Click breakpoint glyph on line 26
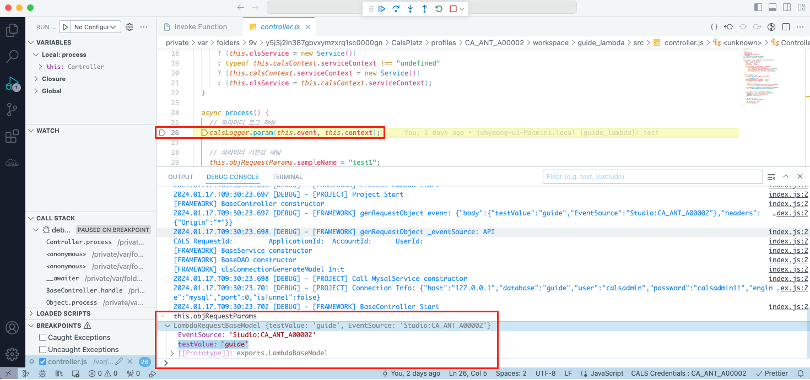This screenshot has width=810, height=380. pos(162,133)
